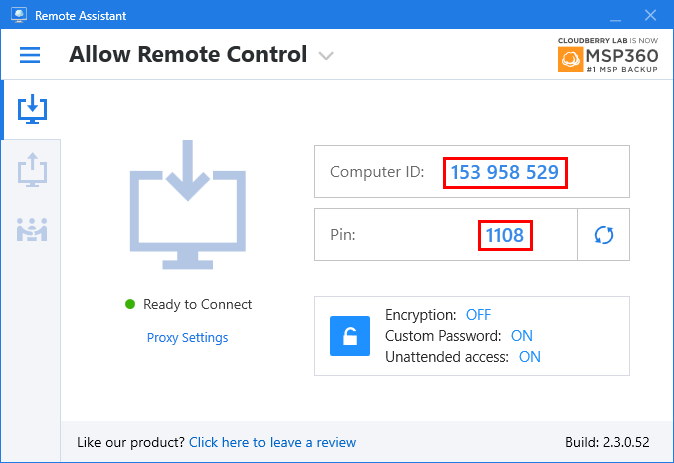This screenshot has width=674, height=463.
Task: Minimize the Remote Assistant window
Action: click(616, 16)
